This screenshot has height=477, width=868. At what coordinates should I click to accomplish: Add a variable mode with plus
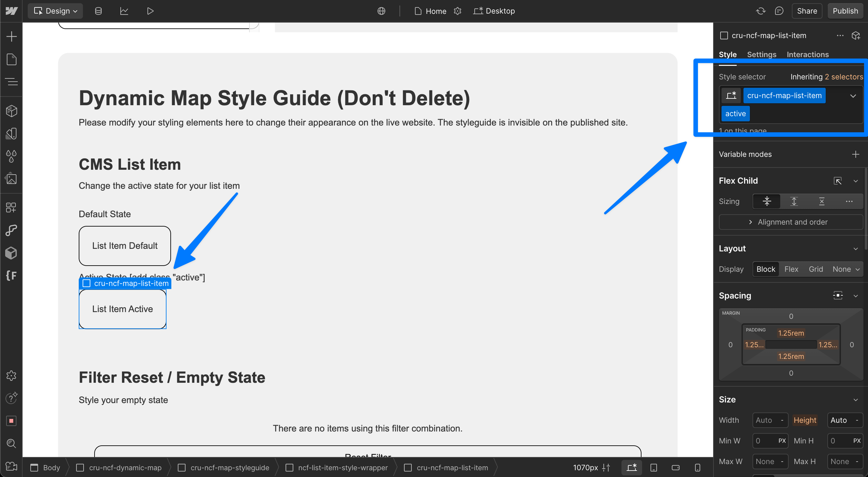pos(855,154)
